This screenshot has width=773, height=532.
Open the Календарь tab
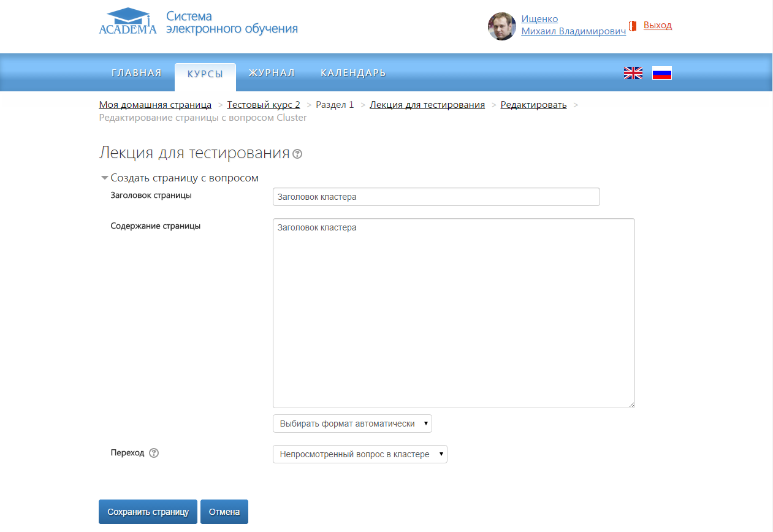353,73
